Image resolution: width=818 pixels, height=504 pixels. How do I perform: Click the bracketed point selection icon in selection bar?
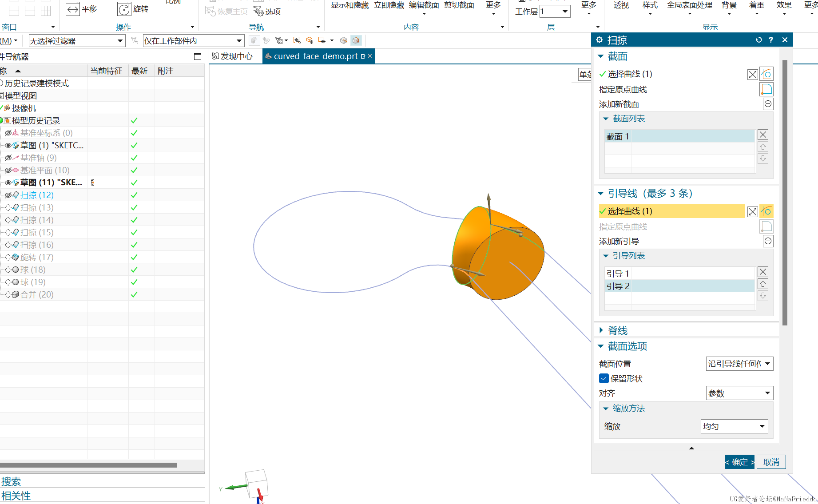tap(297, 40)
